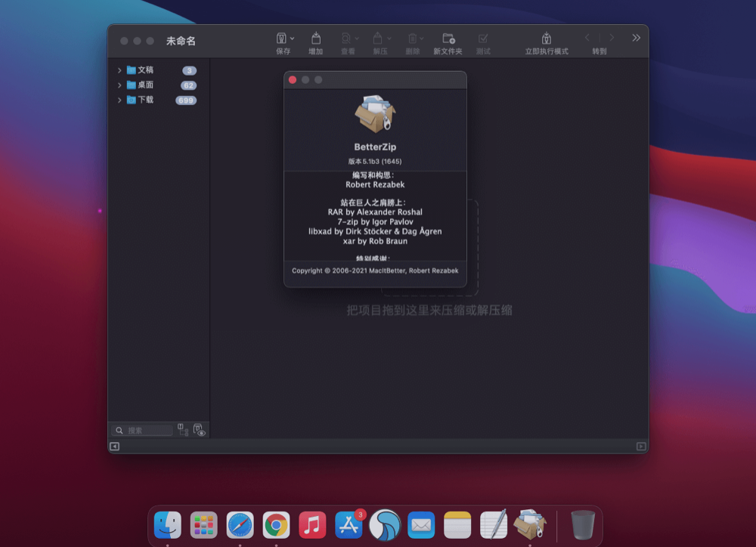The width and height of the screenshot is (756, 547).
Task: Toggle the left panel button in status bar
Action: [x=115, y=447]
